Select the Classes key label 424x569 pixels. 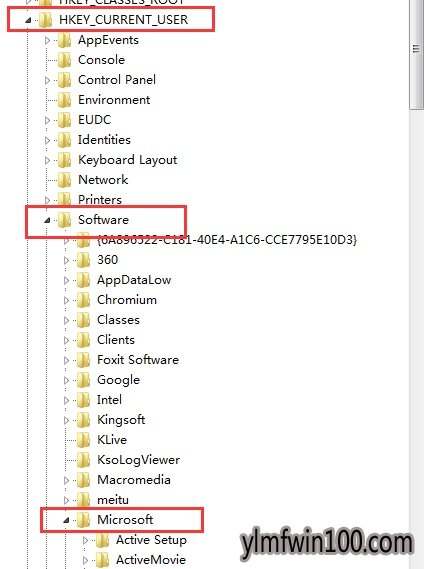(x=118, y=320)
